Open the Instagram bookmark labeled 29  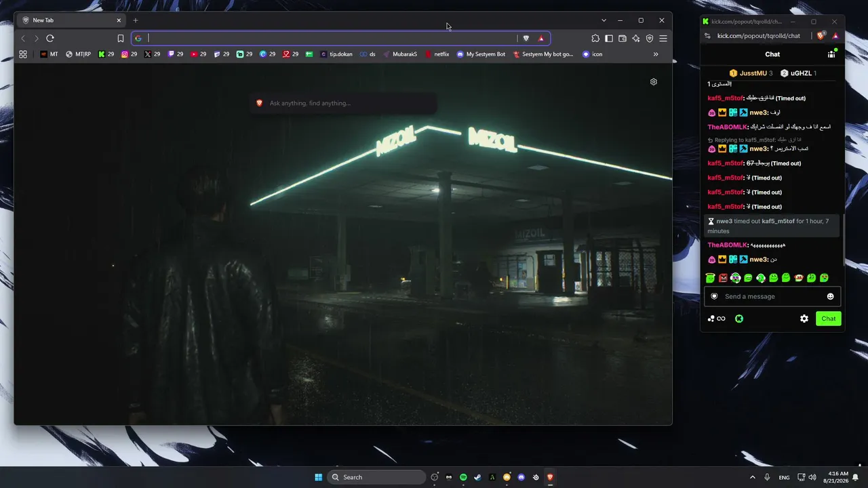pos(130,54)
